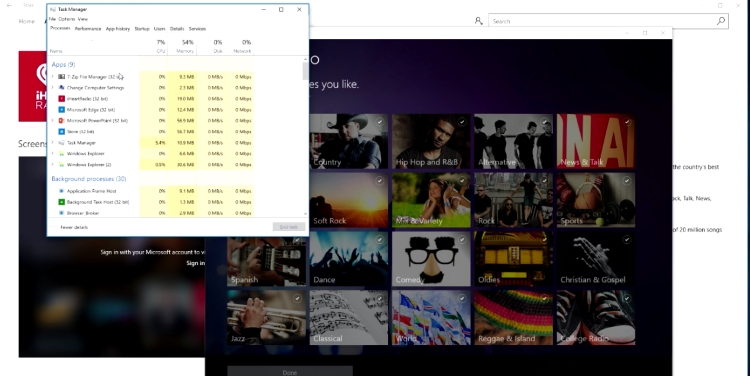The width and height of the screenshot is (750, 376).
Task: Open the Performance tab
Action: (88, 29)
